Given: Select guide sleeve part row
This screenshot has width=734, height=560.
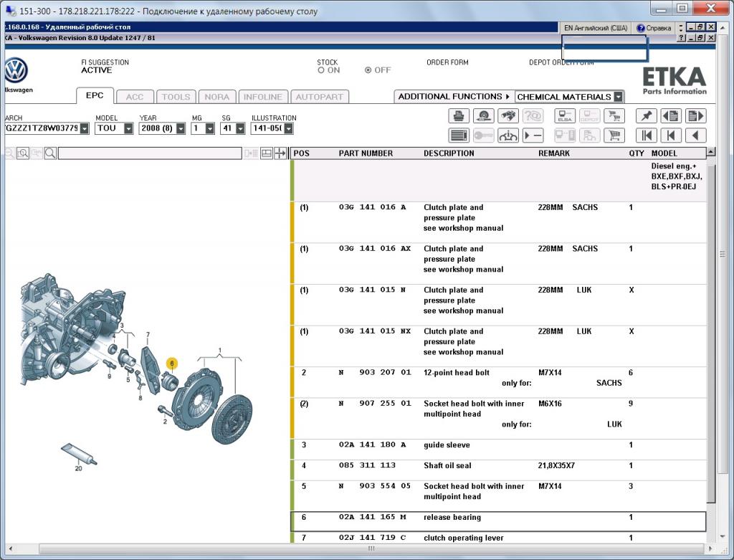Looking at the screenshot, I should point(498,450).
